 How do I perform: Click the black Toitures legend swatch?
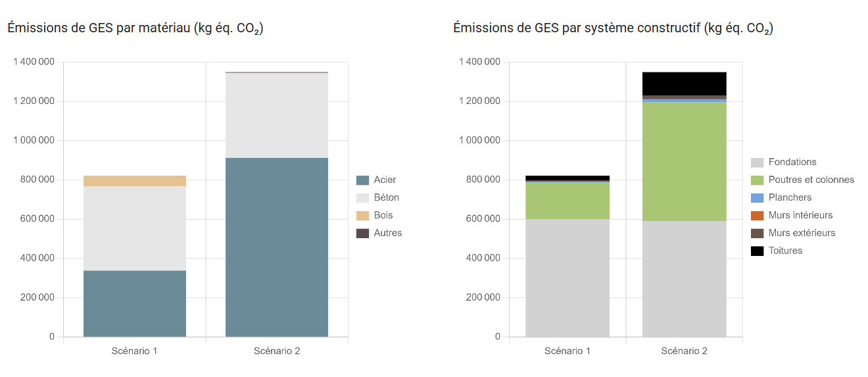757,251
